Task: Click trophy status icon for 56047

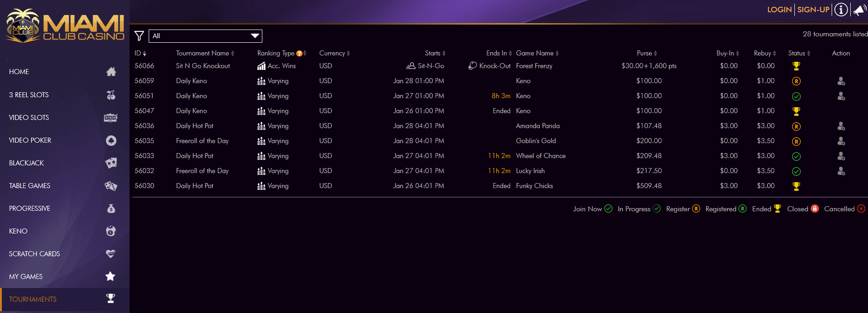Action: 796,111
